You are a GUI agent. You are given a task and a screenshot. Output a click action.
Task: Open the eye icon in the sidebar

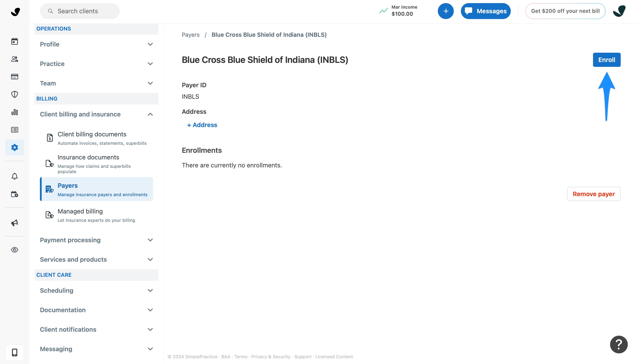click(x=14, y=250)
